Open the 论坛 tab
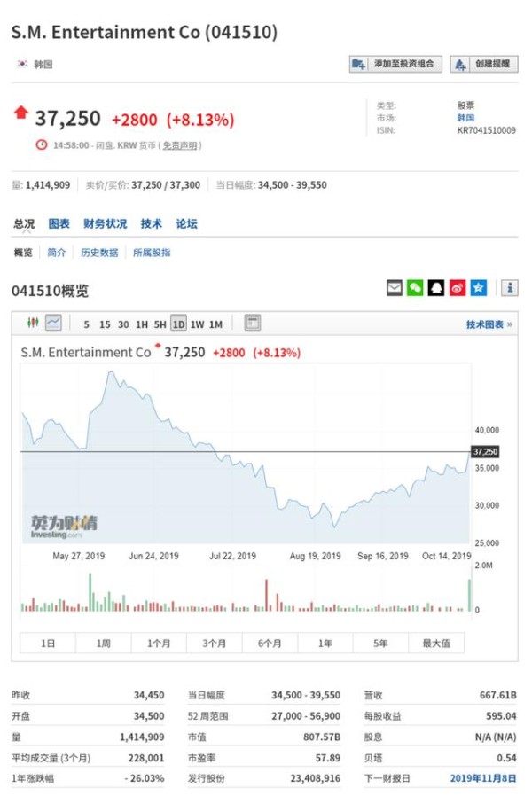This screenshot has height=796, width=532. [x=186, y=224]
